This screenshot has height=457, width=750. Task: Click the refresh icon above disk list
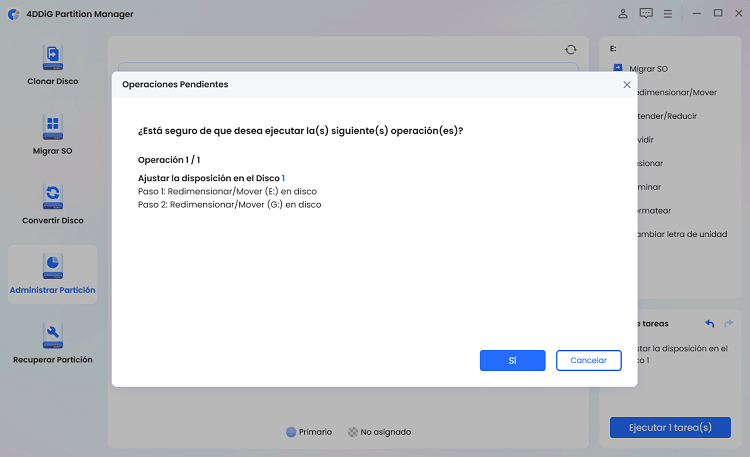point(570,49)
